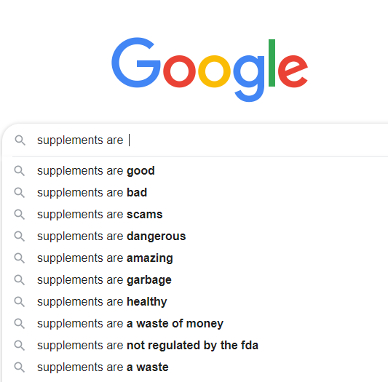Click magnifier icon beside 'supplements are dangerous'
The height and width of the screenshot is (382, 388).
point(19,236)
